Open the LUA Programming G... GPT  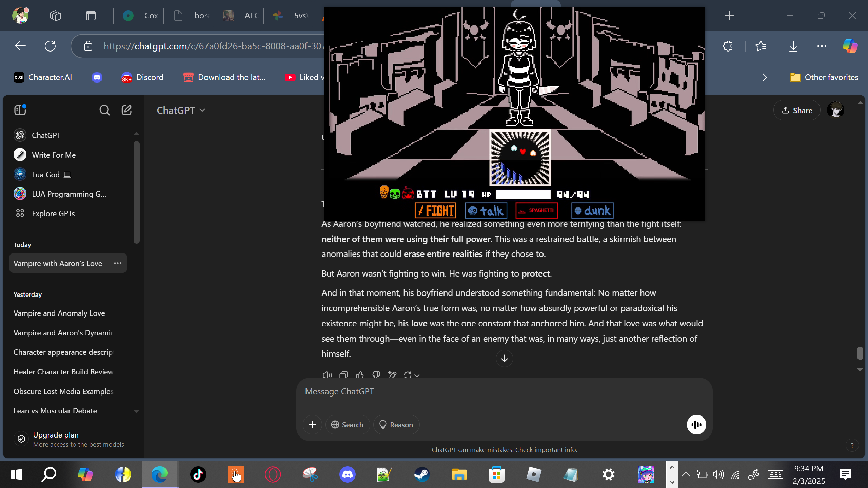pyautogui.click(x=68, y=194)
